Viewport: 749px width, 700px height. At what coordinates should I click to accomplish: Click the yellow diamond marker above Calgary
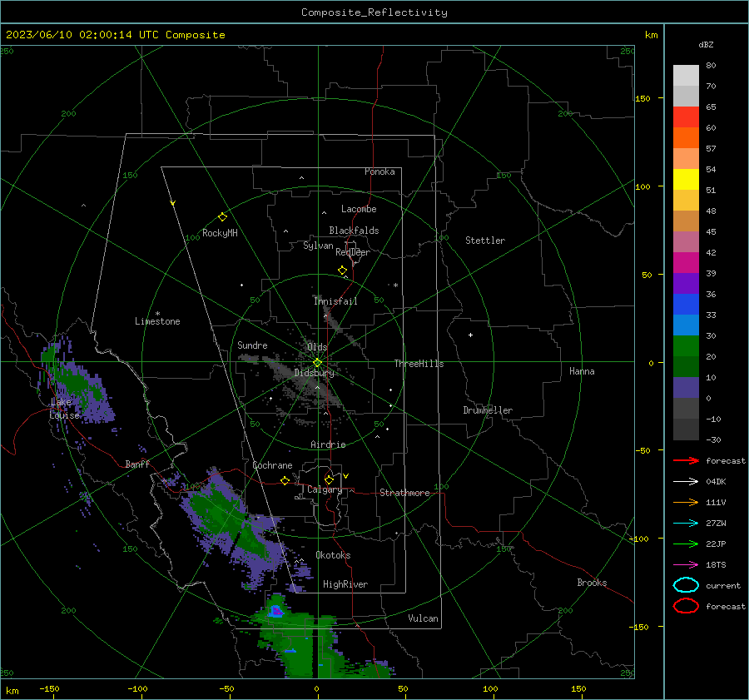click(x=329, y=479)
